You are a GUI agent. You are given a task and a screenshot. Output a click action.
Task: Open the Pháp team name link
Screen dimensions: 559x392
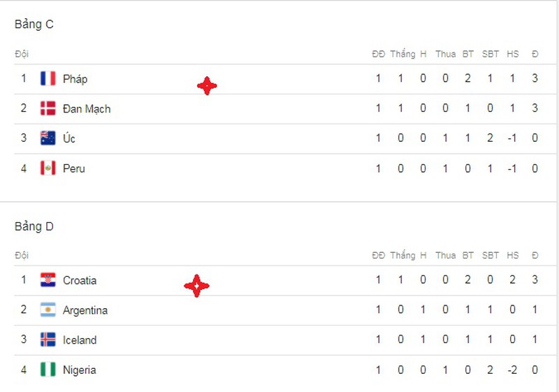tap(75, 79)
